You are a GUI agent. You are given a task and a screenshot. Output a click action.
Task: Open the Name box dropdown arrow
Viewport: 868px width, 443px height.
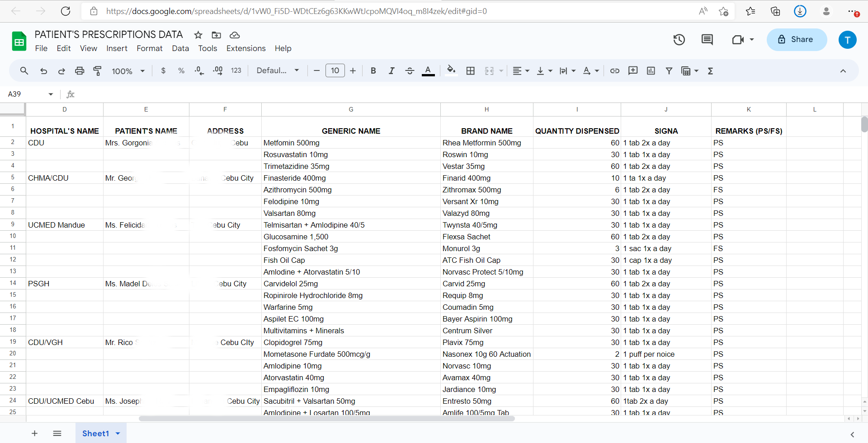(51, 94)
